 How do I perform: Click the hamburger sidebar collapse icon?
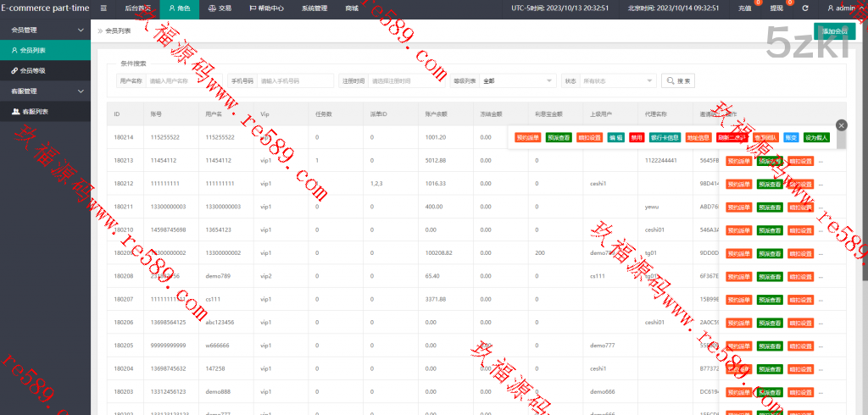[x=103, y=8]
